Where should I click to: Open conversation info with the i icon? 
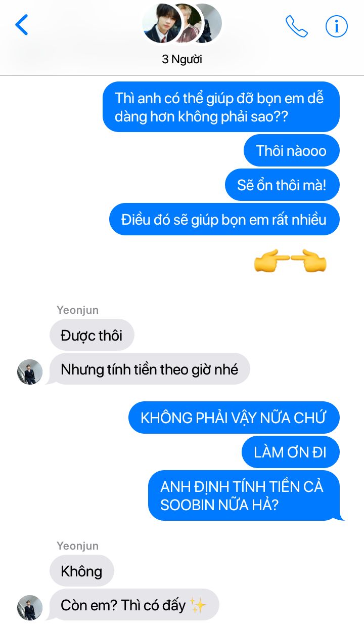click(337, 26)
